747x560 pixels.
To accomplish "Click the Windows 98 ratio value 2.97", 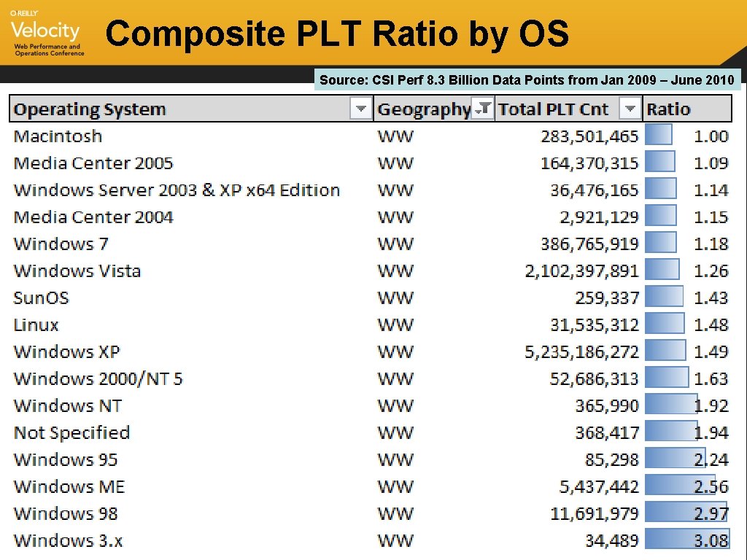I will pyautogui.click(x=711, y=513).
